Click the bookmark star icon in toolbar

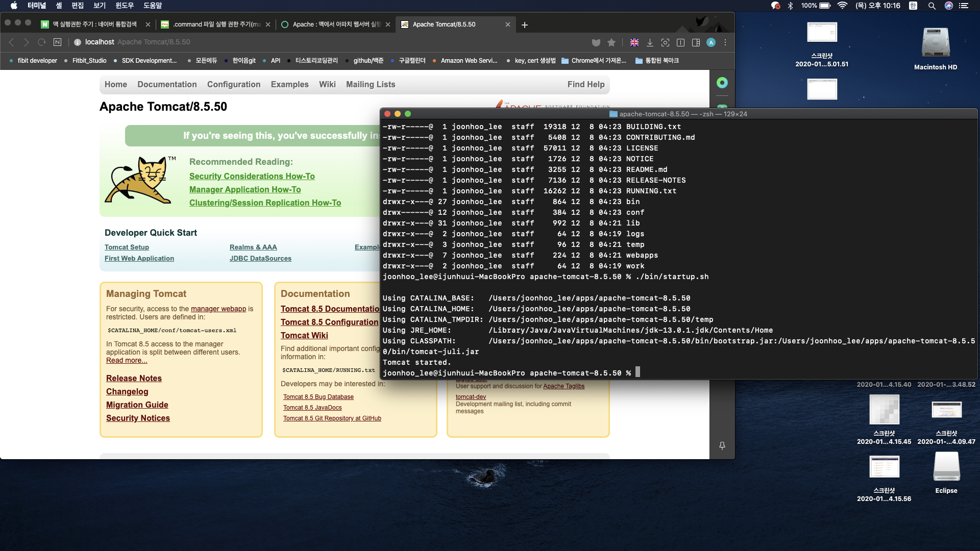[611, 42]
